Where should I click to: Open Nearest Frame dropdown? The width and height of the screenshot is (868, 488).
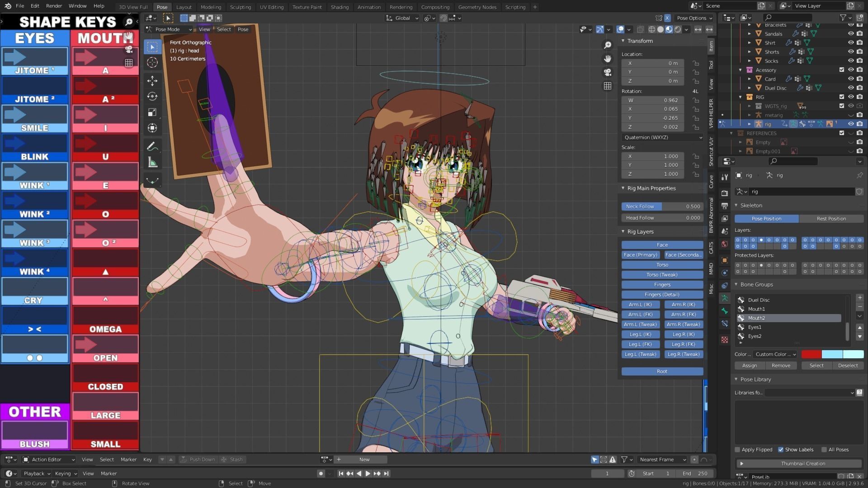(x=662, y=460)
